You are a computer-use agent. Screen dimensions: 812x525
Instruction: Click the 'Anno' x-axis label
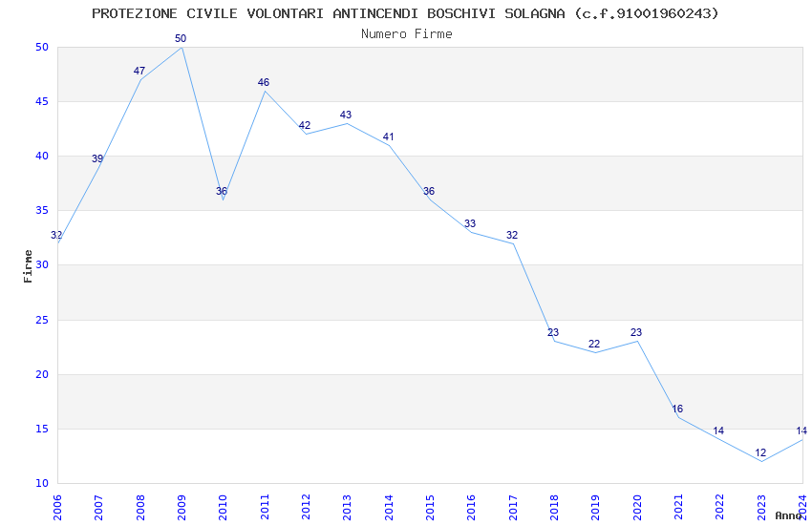788,515
